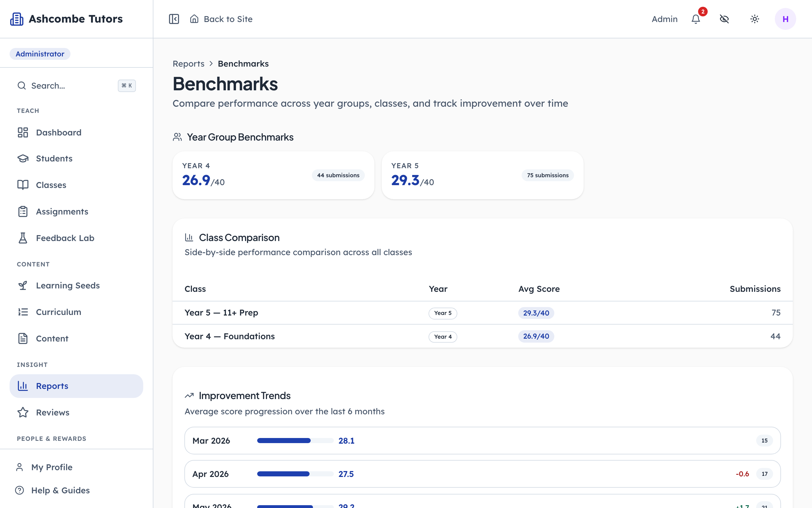The image size is (812, 508).
Task: Click the My Profile person icon
Action: click(x=19, y=467)
